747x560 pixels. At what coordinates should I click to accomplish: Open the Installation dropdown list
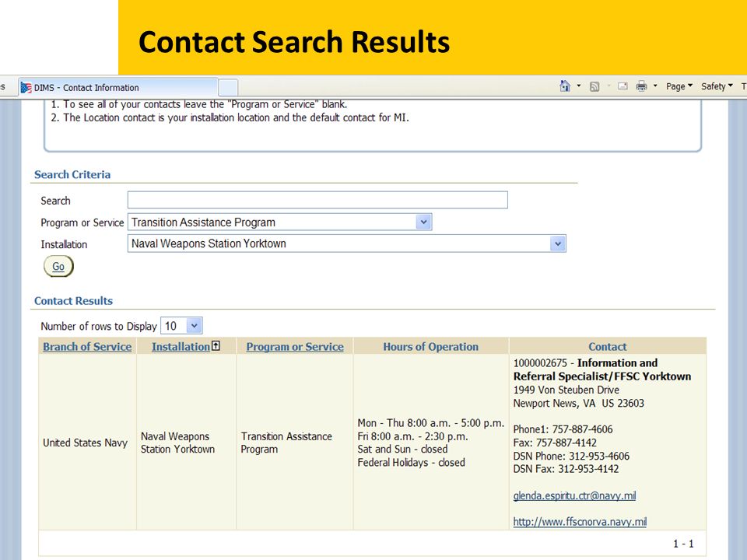pyautogui.click(x=346, y=243)
